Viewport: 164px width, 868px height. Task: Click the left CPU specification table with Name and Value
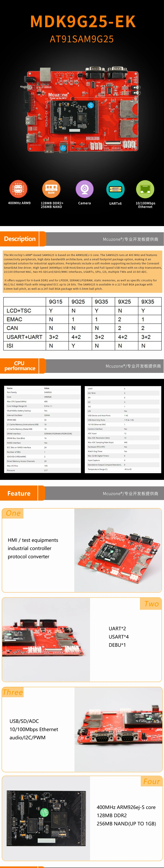[x=43, y=429]
